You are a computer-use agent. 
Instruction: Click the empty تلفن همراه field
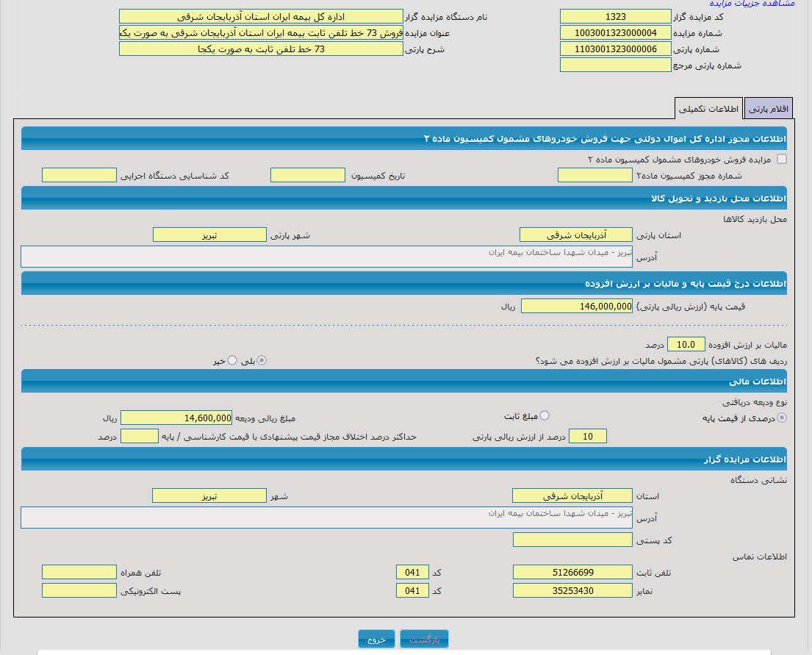click(79, 572)
